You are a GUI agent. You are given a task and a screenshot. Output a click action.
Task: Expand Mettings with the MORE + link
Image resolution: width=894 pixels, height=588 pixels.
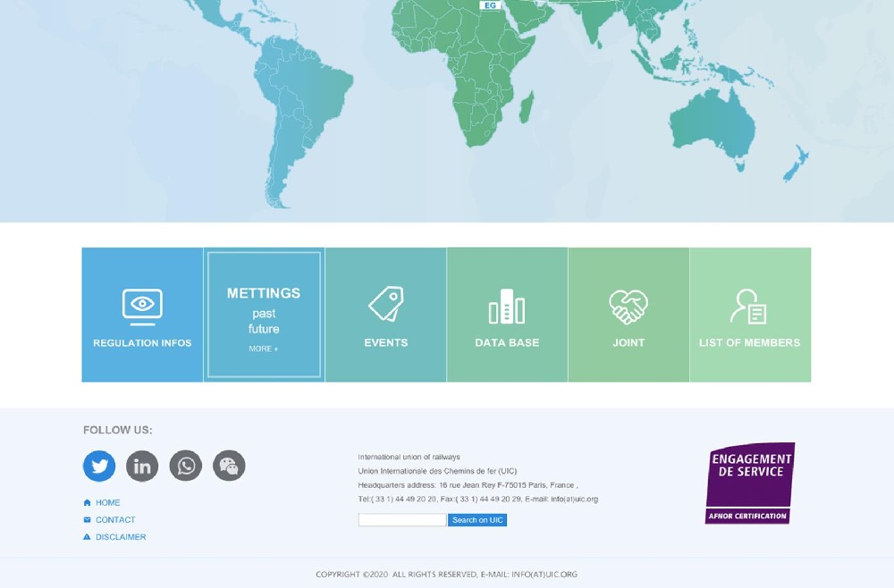pyautogui.click(x=264, y=349)
